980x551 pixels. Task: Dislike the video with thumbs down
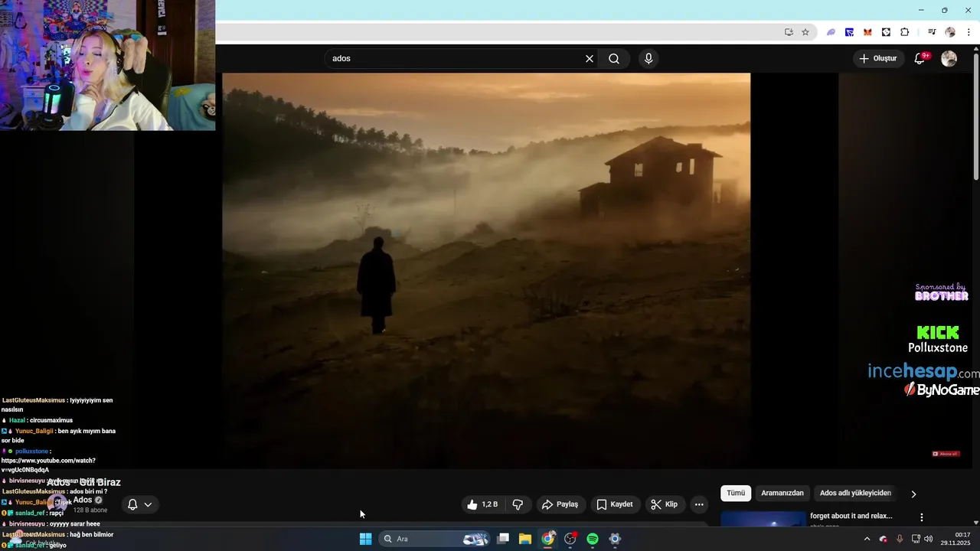tap(518, 504)
